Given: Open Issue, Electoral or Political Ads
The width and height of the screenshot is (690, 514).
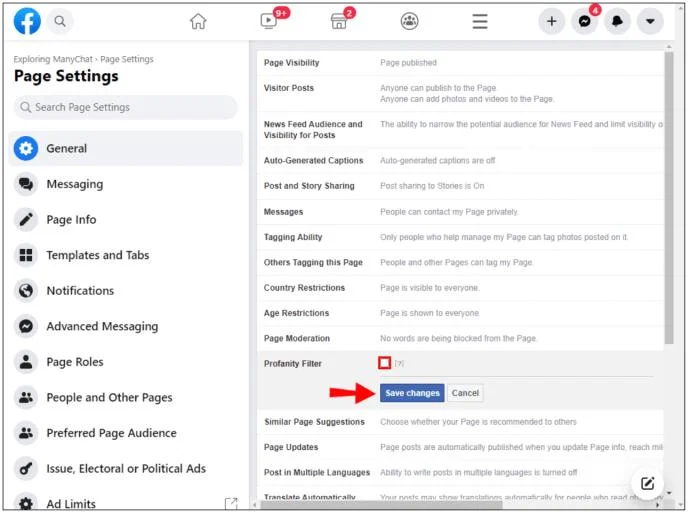Looking at the screenshot, I should 126,469.
